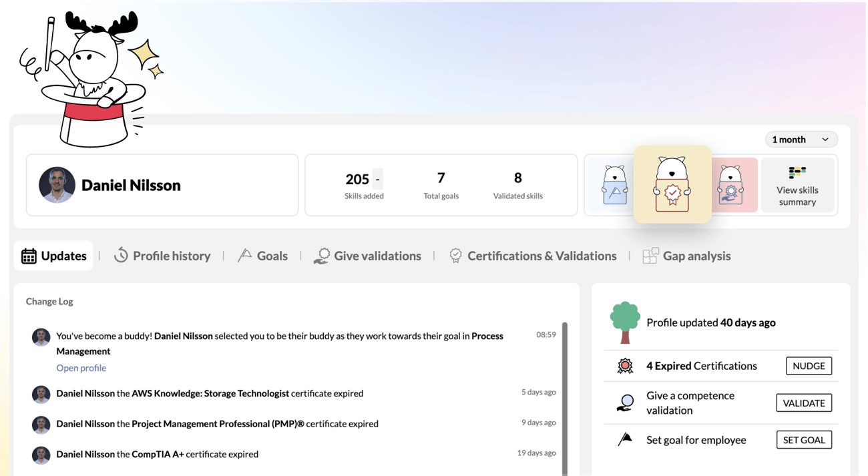The height and width of the screenshot is (476, 868).
Task: Click the green tree profile-updated icon
Action: point(625,322)
